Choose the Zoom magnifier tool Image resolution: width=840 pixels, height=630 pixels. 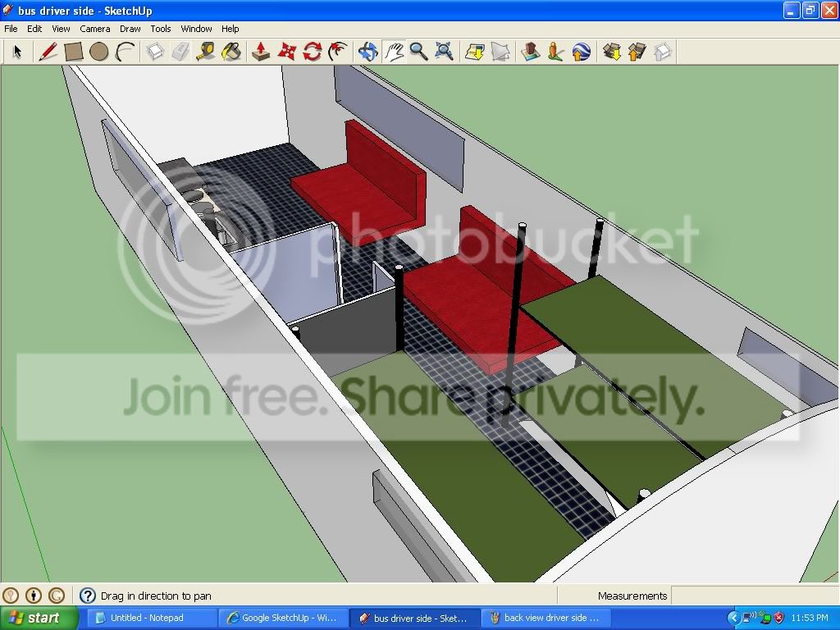(x=419, y=52)
